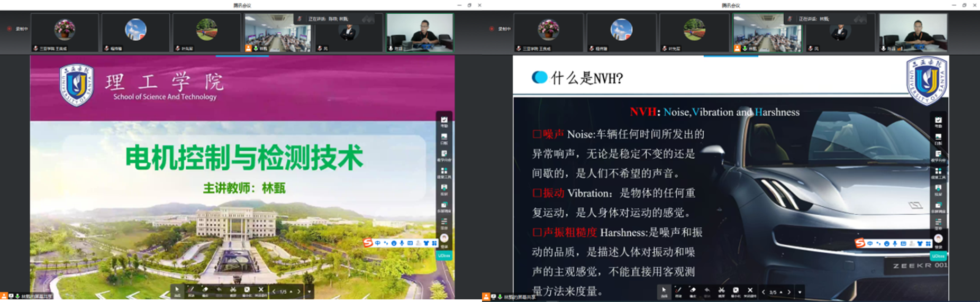
Task: Open the 3/5 page selector in right window
Action: pyautogui.click(x=776, y=292)
